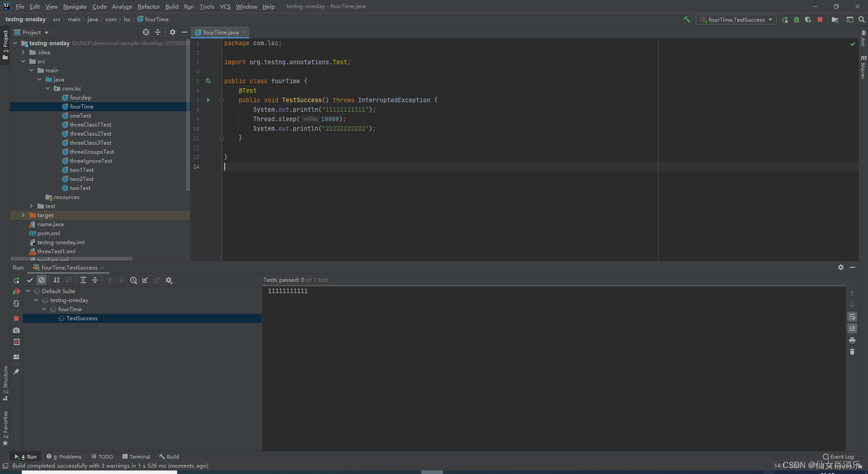Run with coverage icon in toolbar
This screenshot has width=868, height=474.
click(808, 19)
